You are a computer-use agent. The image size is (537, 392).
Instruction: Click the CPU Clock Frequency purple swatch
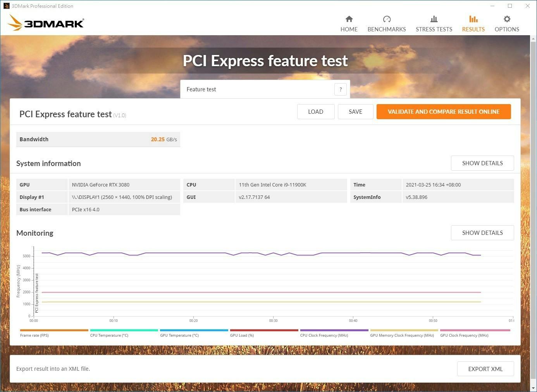[334, 330]
